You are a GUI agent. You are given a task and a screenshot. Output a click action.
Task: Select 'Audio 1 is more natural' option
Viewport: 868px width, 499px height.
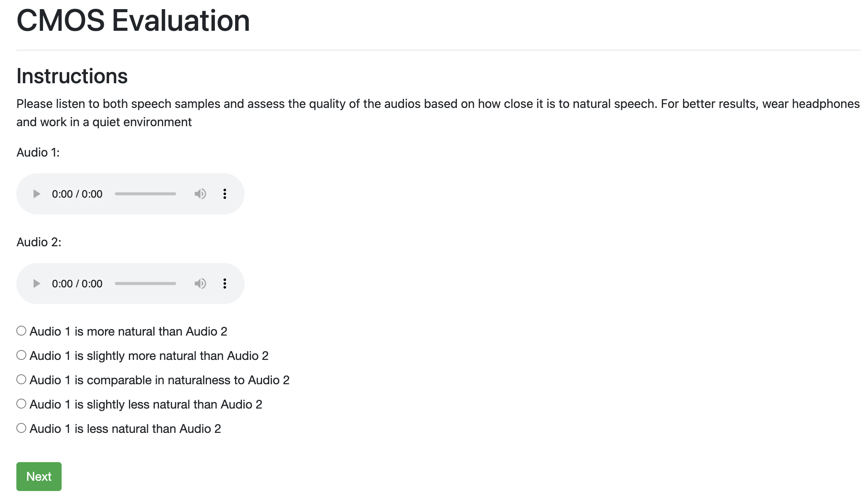(x=21, y=331)
